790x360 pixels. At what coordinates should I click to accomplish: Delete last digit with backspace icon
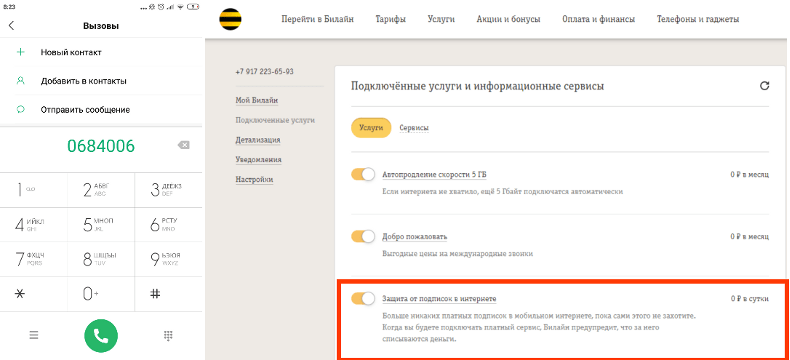pyautogui.click(x=184, y=146)
